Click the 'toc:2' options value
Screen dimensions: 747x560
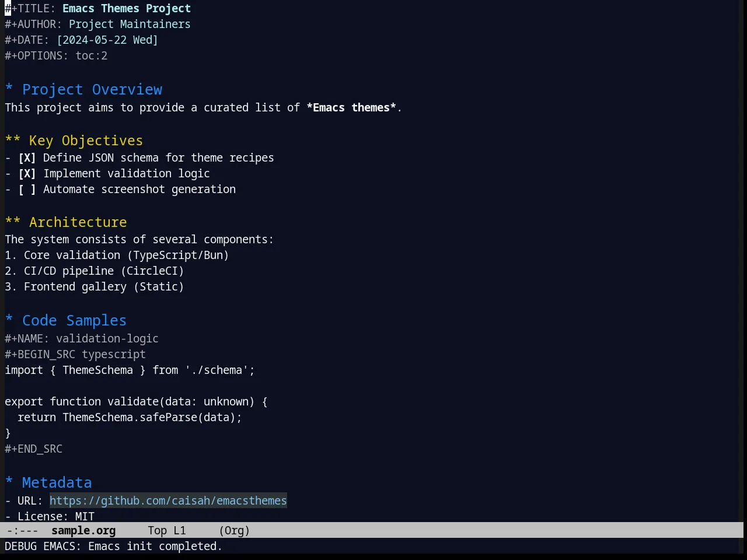point(92,56)
